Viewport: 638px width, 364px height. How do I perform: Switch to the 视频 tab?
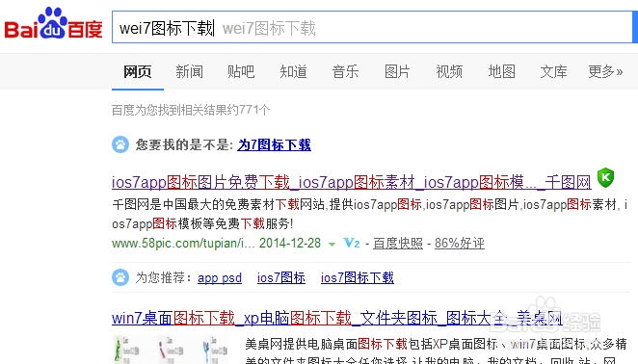(x=449, y=71)
